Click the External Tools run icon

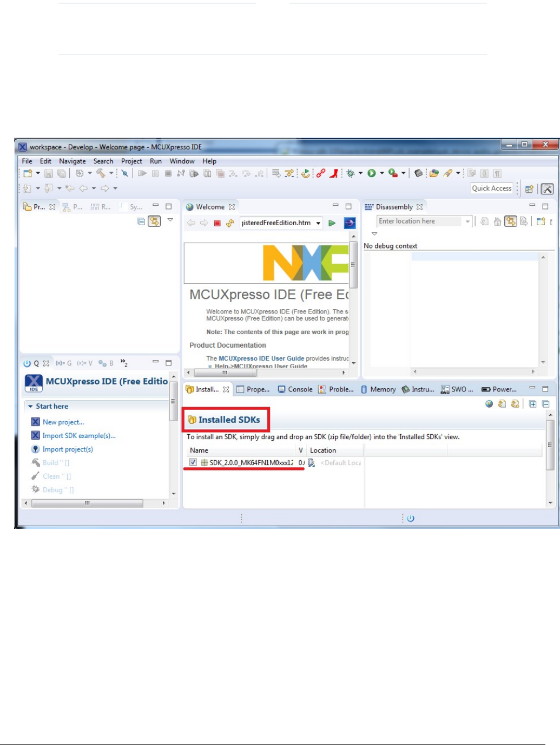coord(393,173)
